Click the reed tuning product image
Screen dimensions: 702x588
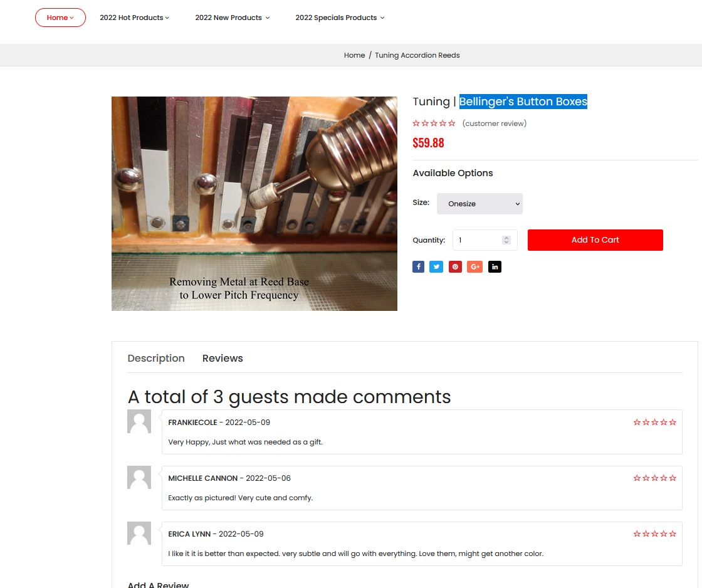[254, 204]
